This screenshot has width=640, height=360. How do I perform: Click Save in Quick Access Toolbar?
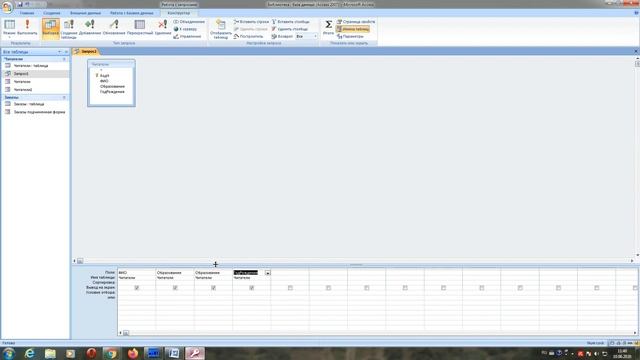pos(20,4)
